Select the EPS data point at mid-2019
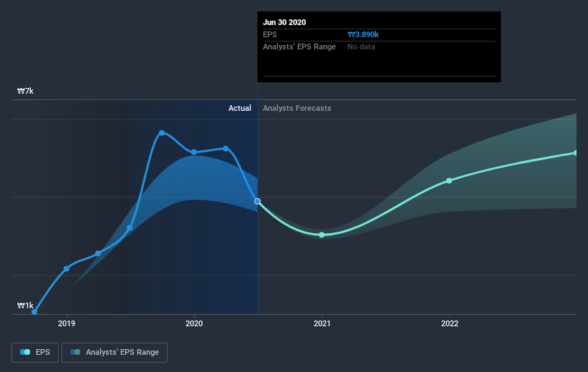 coord(130,227)
